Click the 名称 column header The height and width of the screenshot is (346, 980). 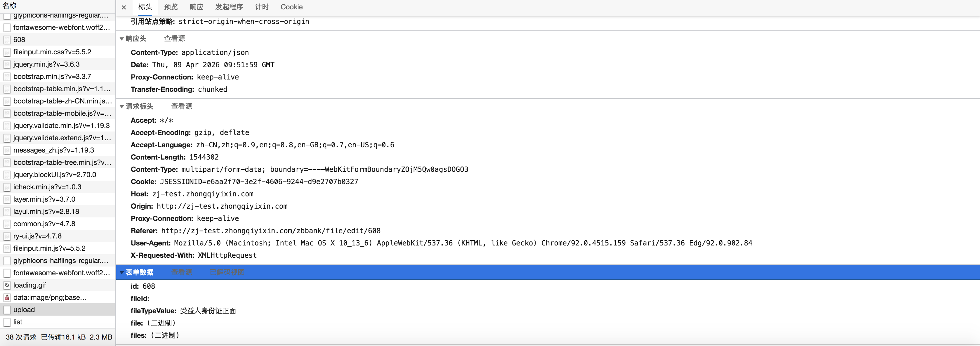tap(10, 6)
